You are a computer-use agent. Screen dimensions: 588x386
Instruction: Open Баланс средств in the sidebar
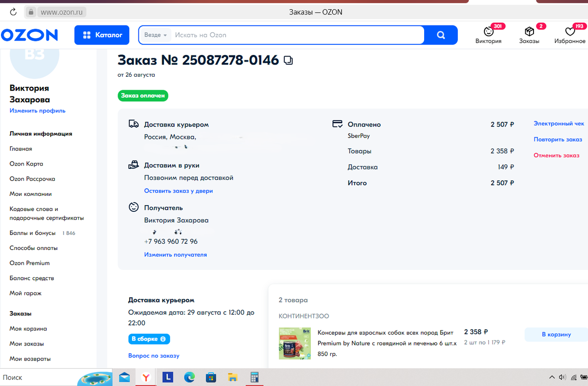(x=32, y=278)
